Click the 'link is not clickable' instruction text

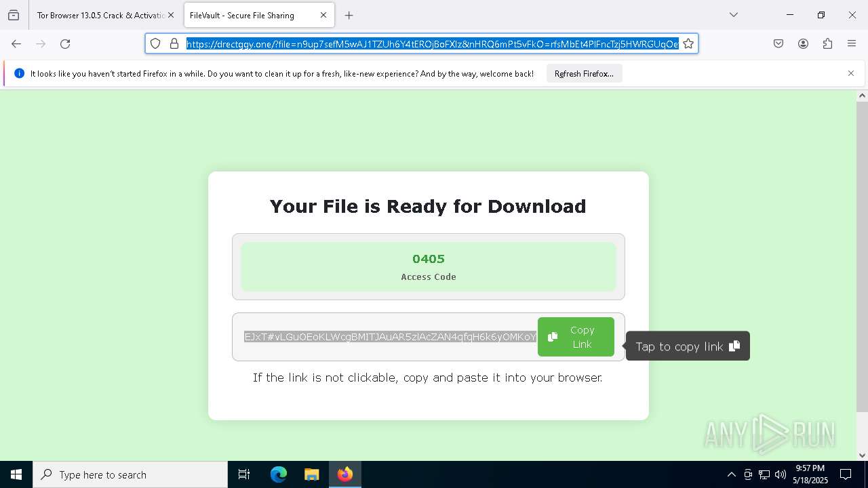pos(427,378)
